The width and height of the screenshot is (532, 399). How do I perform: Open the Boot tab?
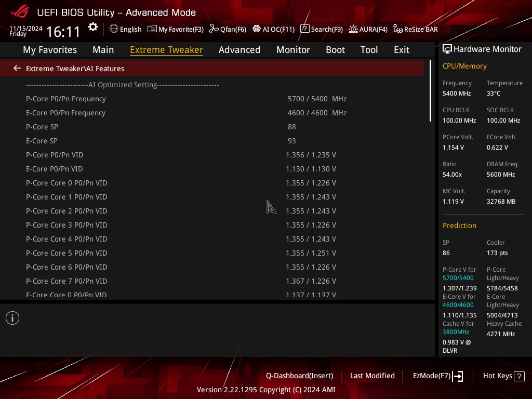(335, 49)
